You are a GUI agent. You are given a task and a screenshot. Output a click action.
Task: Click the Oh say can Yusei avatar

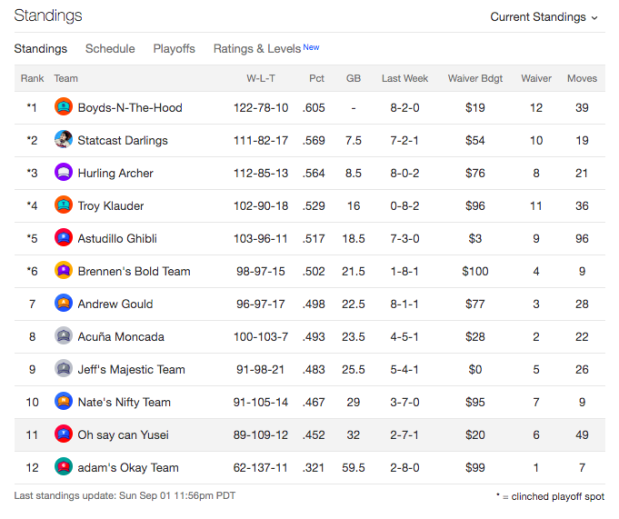coord(63,434)
